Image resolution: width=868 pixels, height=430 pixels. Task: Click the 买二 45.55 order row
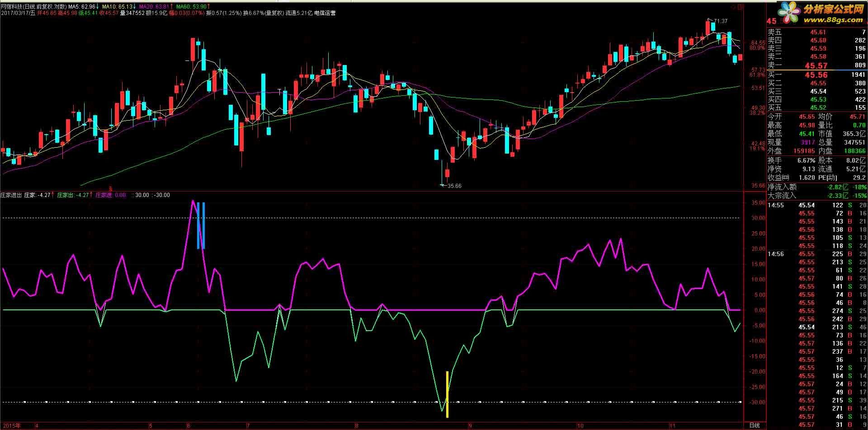(x=816, y=83)
